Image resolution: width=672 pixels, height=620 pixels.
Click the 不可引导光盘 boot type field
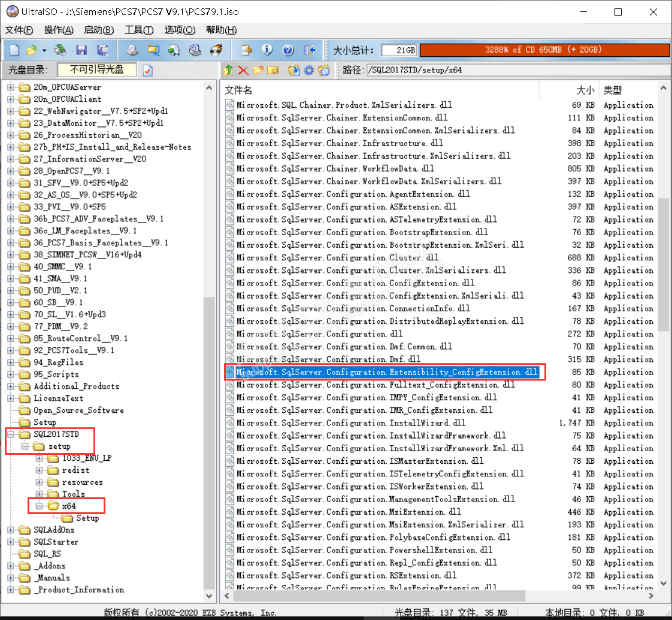pyautogui.click(x=97, y=70)
